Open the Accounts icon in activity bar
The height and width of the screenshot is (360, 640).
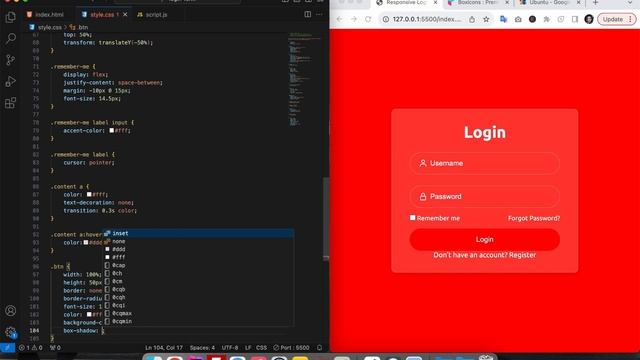[11, 311]
